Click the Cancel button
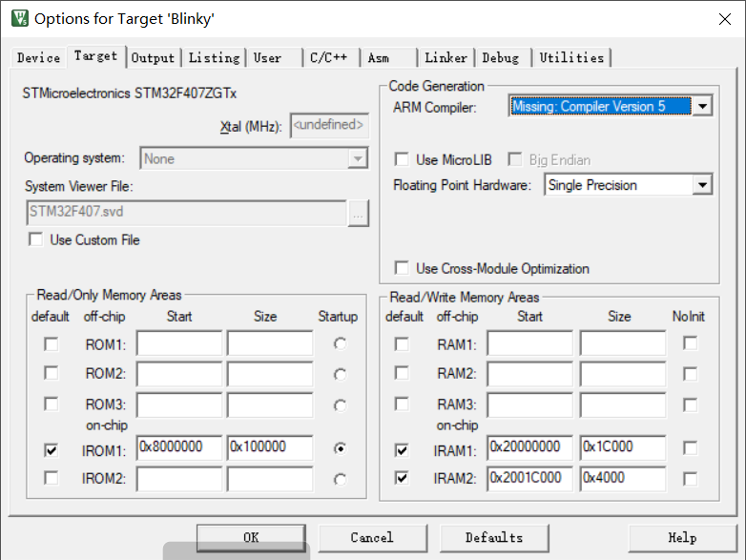 (372, 538)
